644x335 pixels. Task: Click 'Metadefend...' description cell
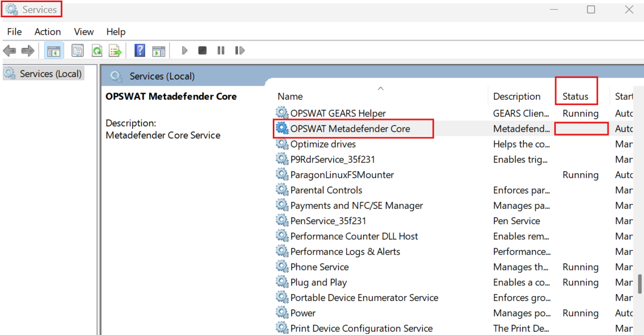[521, 128]
